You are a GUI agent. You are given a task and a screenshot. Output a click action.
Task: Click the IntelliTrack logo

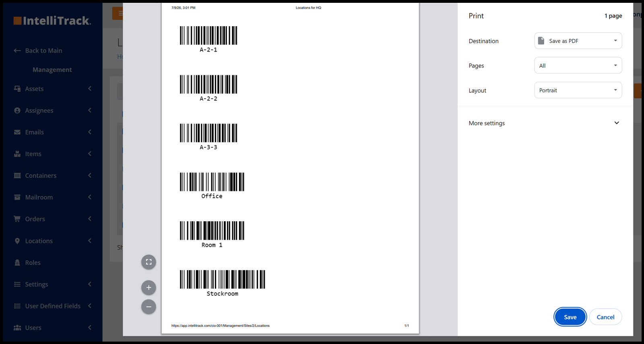pos(52,21)
